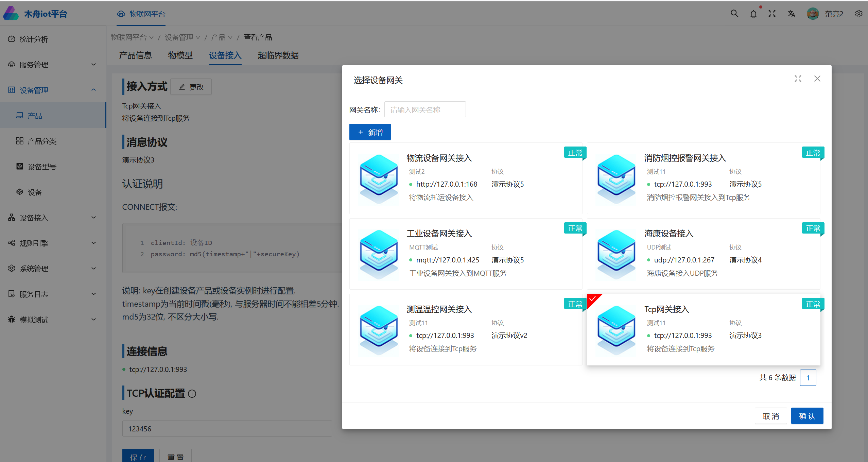Expand the 模拟测试 sidebar menu
Screen dimensions: 868x462
53,320
